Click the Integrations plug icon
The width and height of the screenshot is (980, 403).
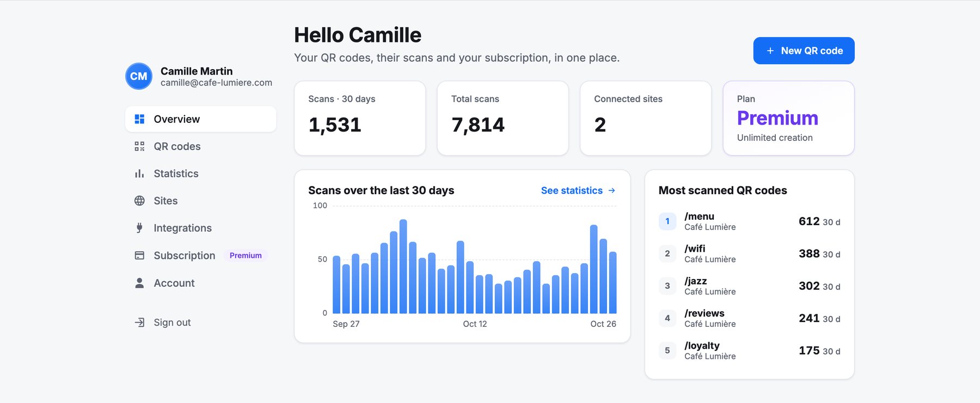tap(139, 228)
